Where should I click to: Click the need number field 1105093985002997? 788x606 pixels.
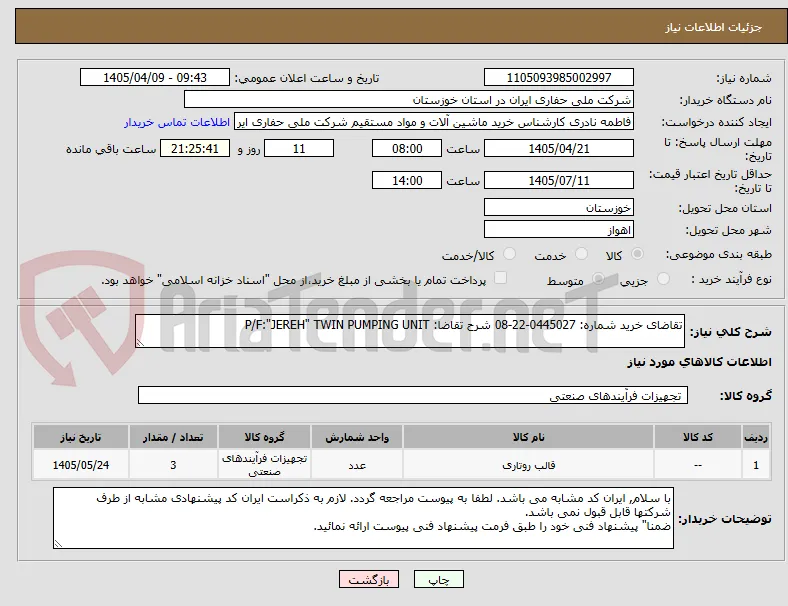559,78
